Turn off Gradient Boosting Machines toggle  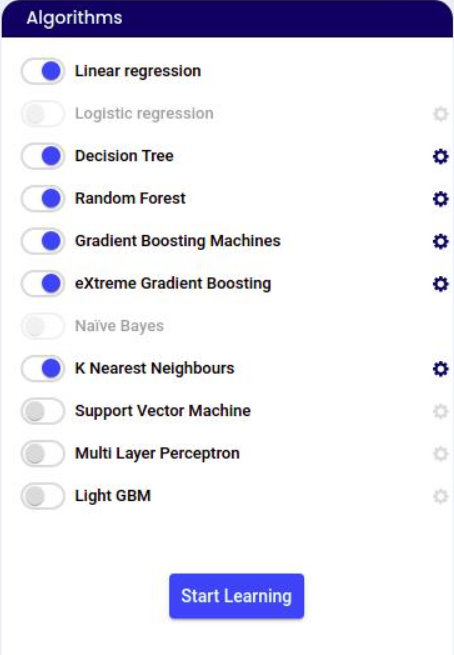click(x=43, y=241)
